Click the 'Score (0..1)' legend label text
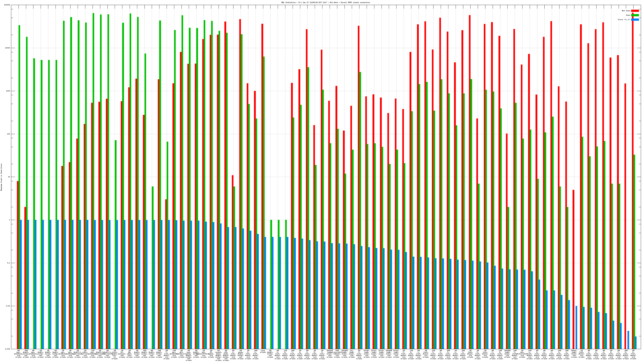Screen dimensions: 644x362 pos(624,20)
